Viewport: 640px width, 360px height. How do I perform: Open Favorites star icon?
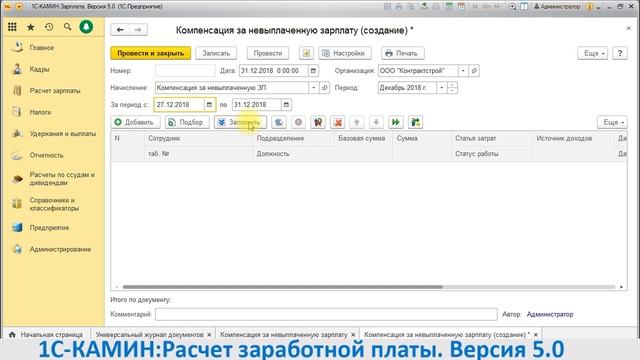coord(31,27)
